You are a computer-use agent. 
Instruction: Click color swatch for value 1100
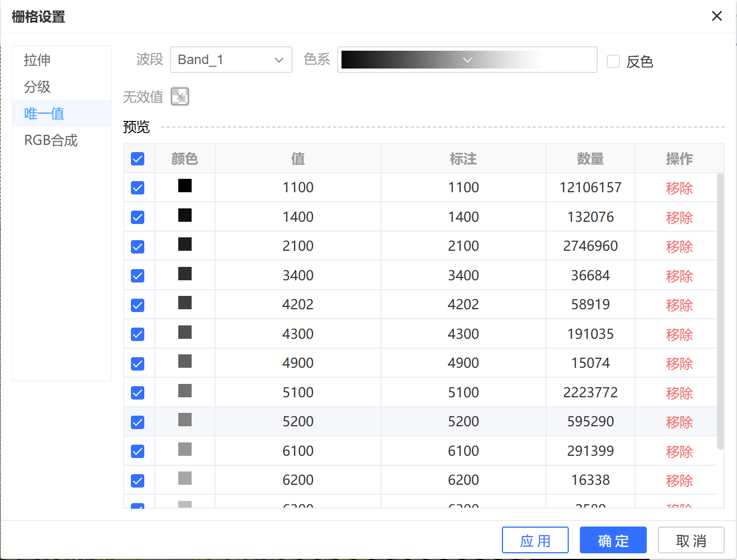(185, 186)
